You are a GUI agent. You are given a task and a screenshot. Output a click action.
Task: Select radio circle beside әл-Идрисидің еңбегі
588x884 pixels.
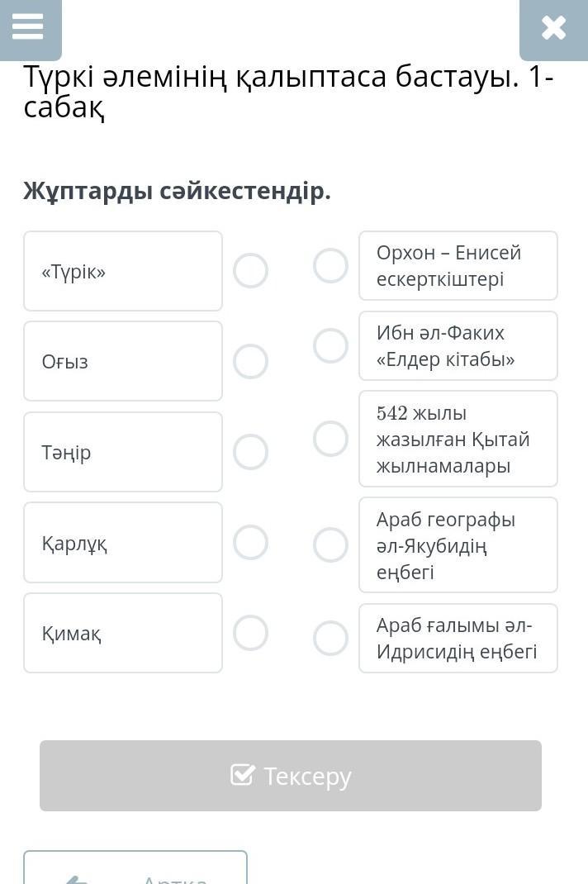(x=330, y=639)
